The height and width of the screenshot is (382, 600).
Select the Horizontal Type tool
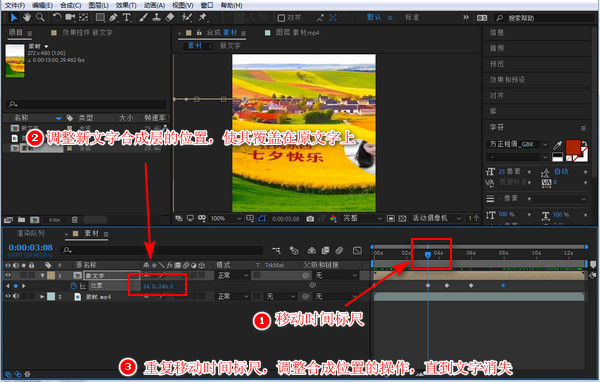click(126, 17)
